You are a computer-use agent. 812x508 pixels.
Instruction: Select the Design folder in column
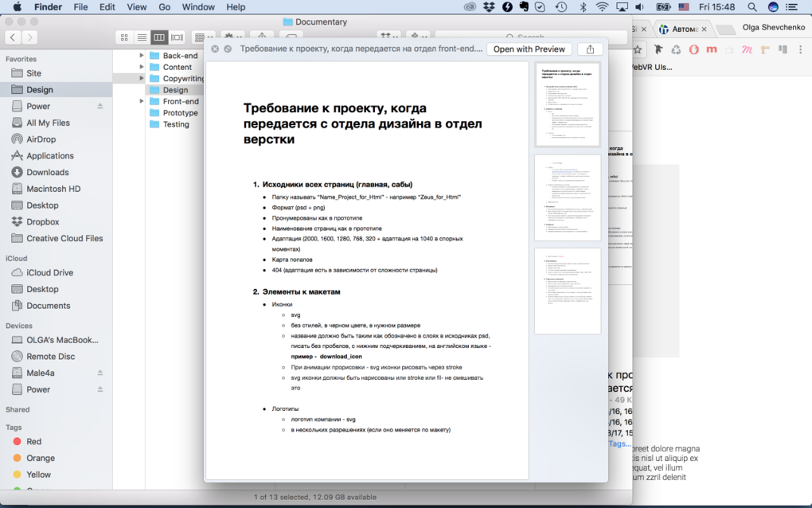(x=176, y=90)
